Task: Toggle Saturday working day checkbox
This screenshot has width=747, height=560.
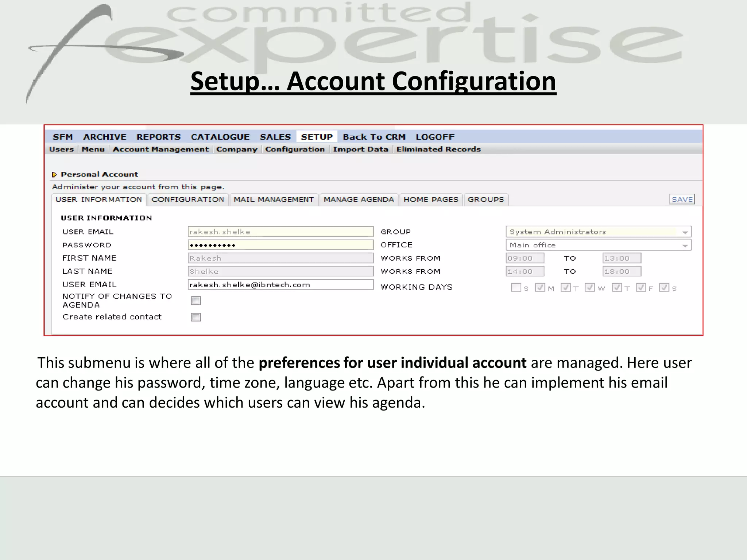Action: tap(664, 288)
